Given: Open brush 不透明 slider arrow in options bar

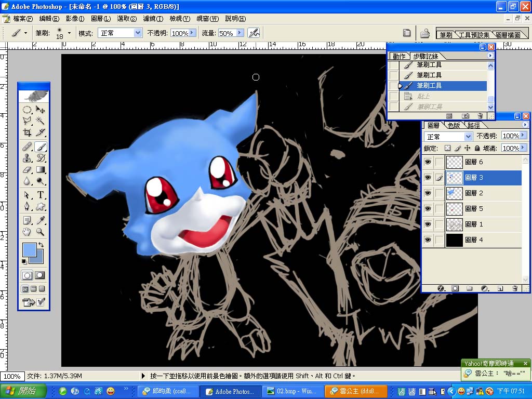Looking at the screenshot, I should tap(192, 33).
